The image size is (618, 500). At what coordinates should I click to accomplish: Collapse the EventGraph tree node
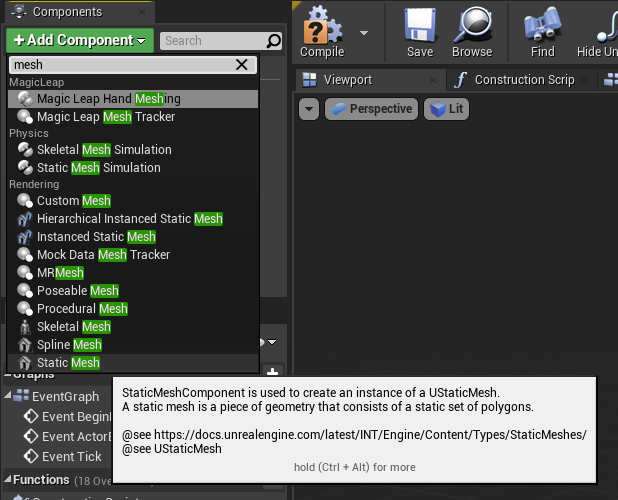click(7, 395)
